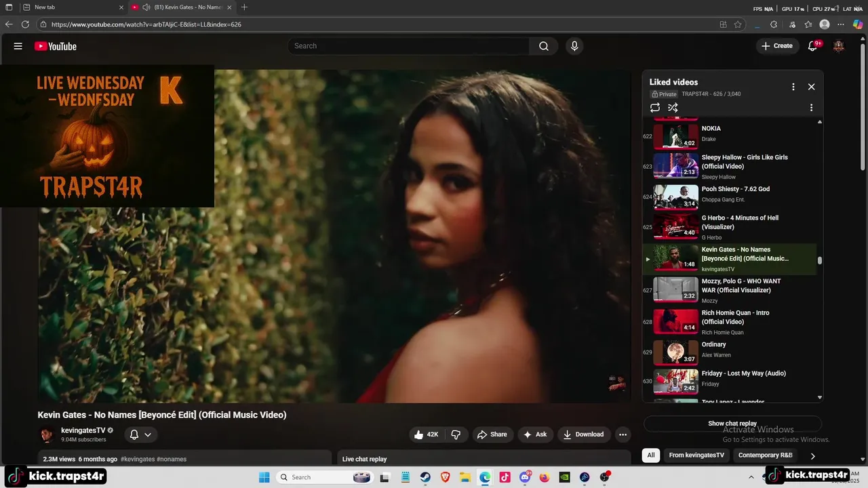Image resolution: width=868 pixels, height=488 pixels.
Task: Toggle shuffle playlist in Liked videos
Action: point(673,108)
